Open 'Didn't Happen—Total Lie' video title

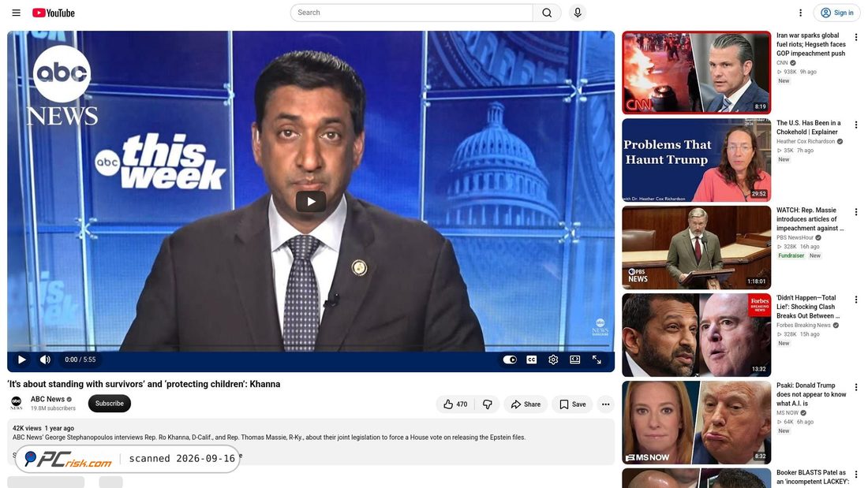[808, 307]
